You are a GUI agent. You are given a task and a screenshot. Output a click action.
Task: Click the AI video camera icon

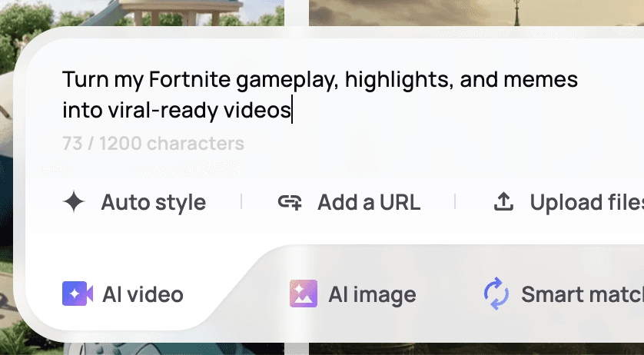point(78,294)
